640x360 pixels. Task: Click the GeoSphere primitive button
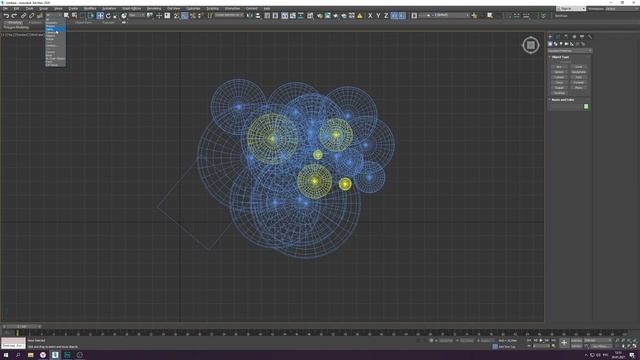pyautogui.click(x=579, y=72)
